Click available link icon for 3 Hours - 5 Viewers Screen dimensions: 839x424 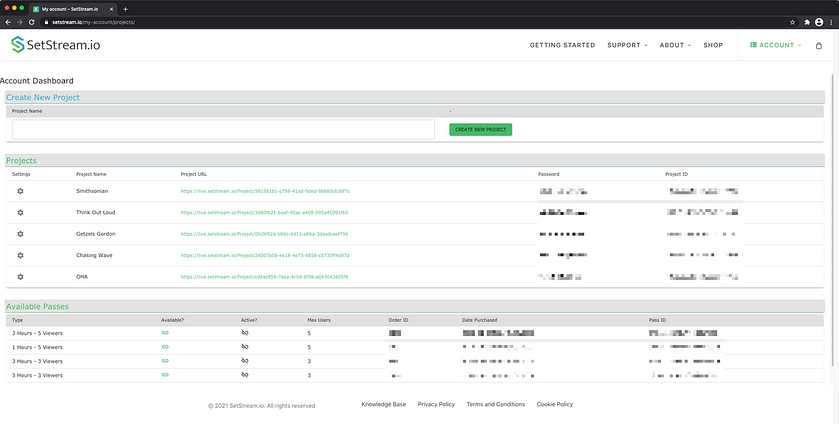tap(165, 332)
